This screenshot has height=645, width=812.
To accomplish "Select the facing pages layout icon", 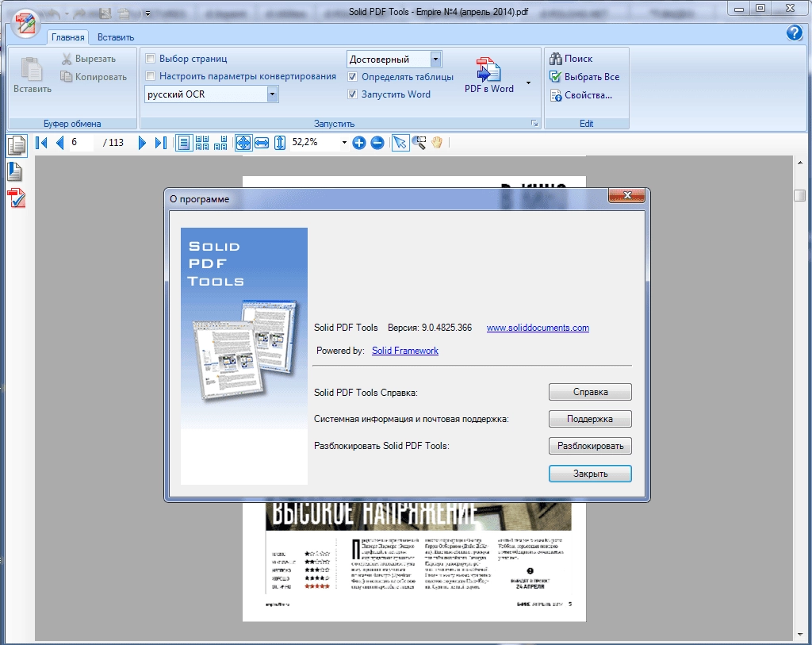I will click(x=220, y=143).
